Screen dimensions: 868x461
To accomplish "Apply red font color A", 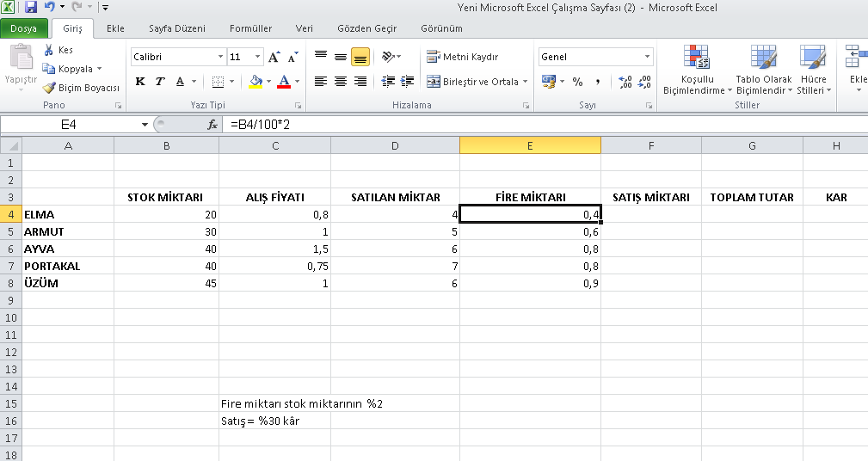I will [x=284, y=82].
